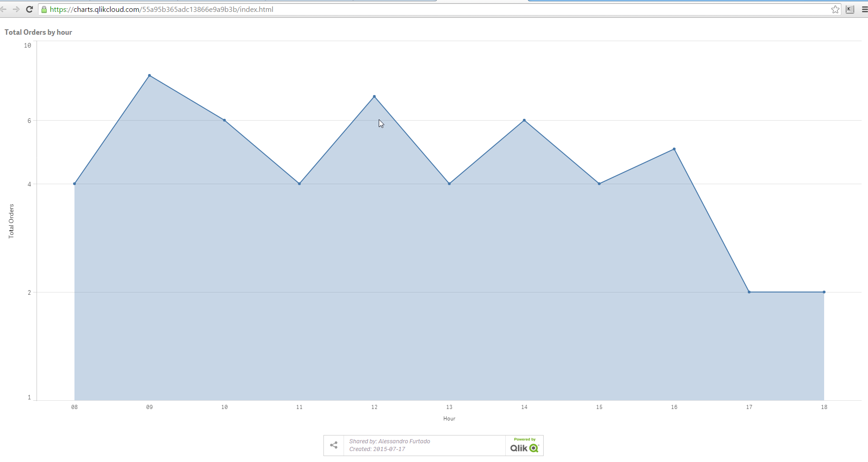Click the green padlock security icon

click(x=44, y=9)
